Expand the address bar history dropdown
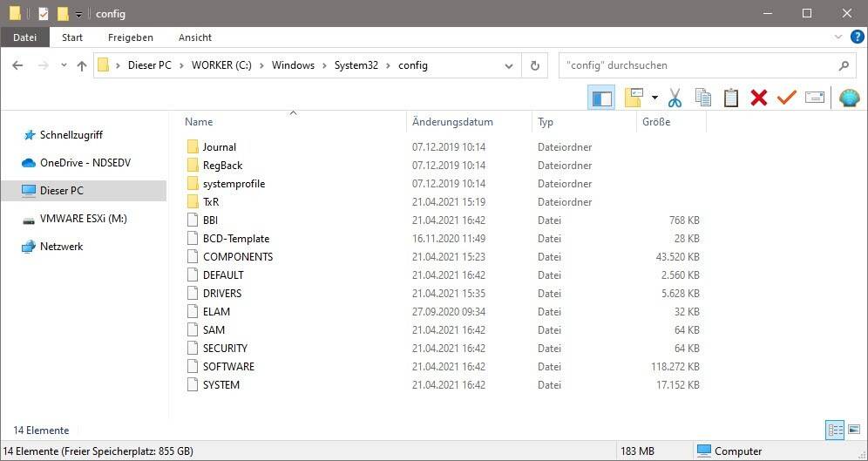 coord(509,65)
